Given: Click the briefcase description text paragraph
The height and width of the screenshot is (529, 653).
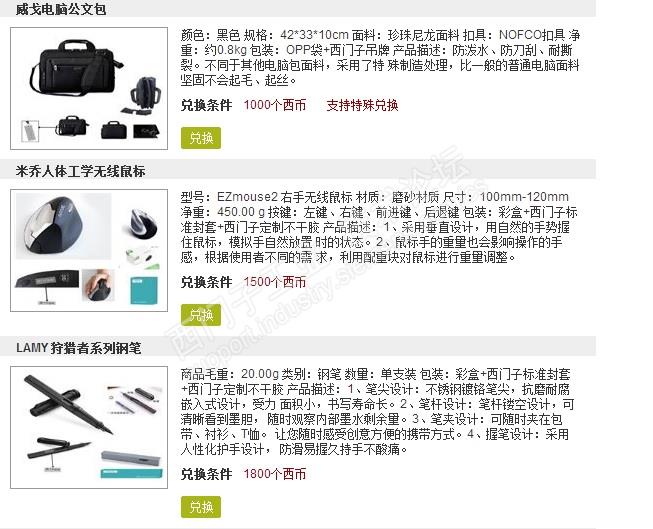Looking at the screenshot, I should point(380,57).
